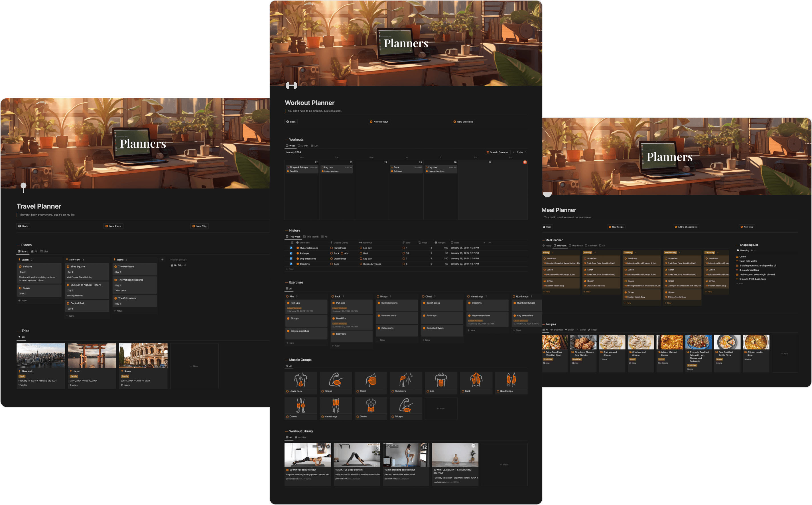Image resolution: width=812 pixels, height=505 pixels.
Task: Click the orange Wednesday column tag
Action: click(x=670, y=252)
